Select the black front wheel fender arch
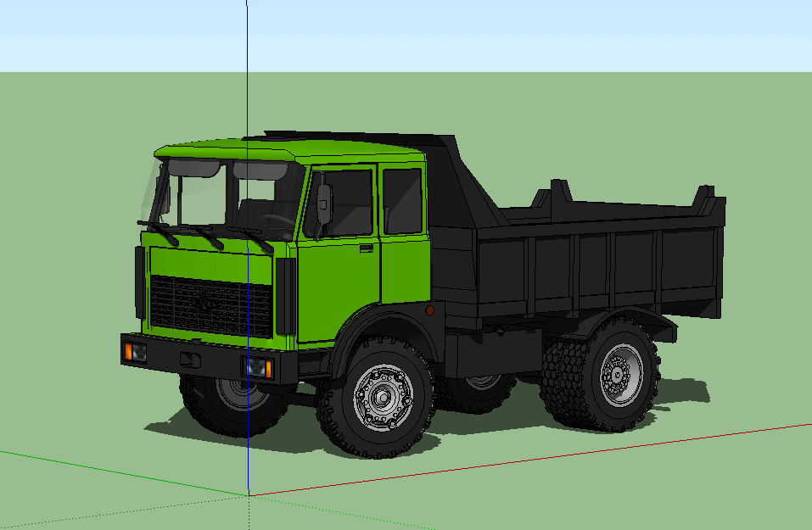The image size is (812, 530). [x=386, y=332]
